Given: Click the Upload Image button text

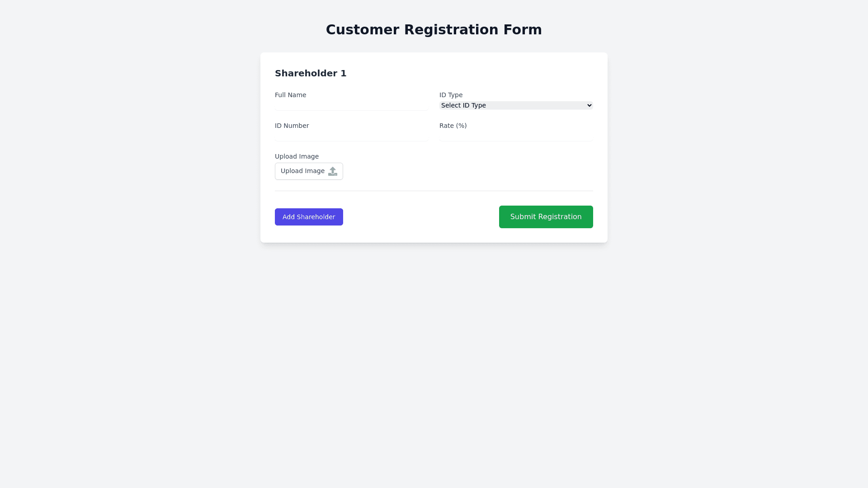Looking at the screenshot, I should pyautogui.click(x=302, y=171).
